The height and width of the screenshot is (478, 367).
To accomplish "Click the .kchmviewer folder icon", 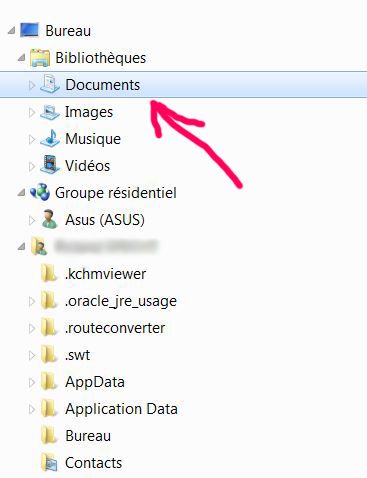I will click(49, 273).
